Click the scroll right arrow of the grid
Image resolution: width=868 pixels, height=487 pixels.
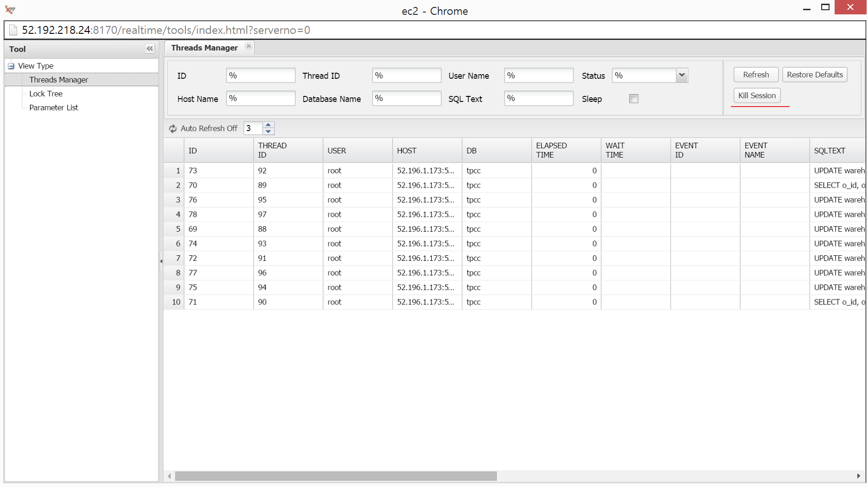tap(859, 476)
